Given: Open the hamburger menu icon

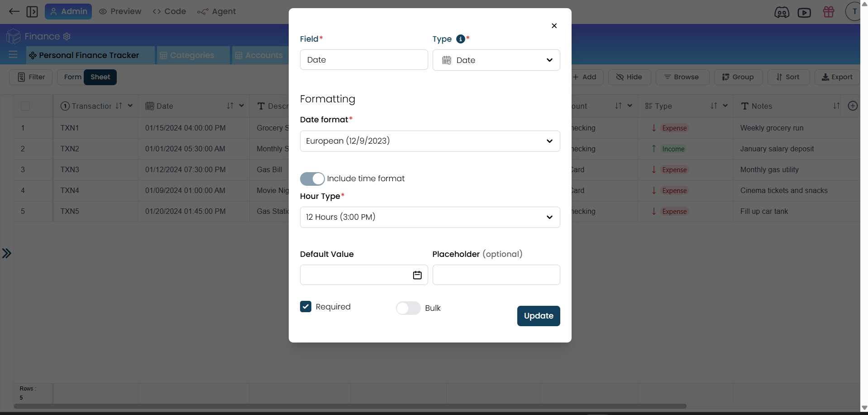Looking at the screenshot, I should 13,55.
